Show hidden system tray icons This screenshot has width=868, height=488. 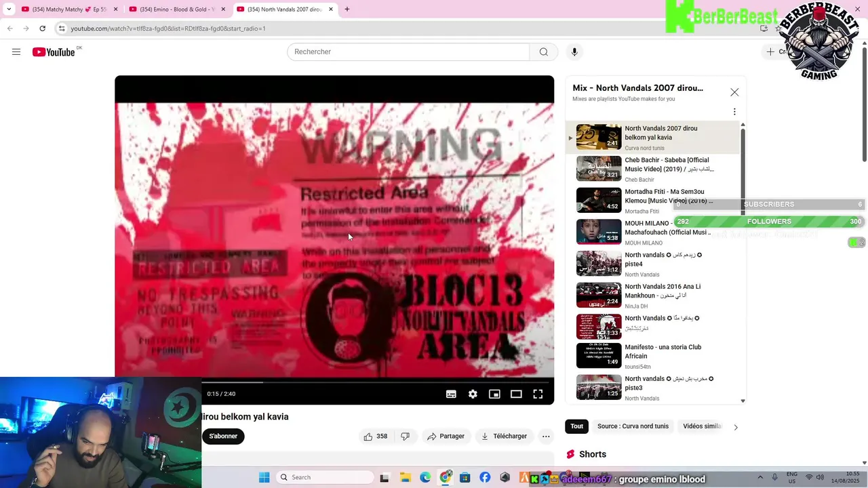pyautogui.click(x=760, y=477)
